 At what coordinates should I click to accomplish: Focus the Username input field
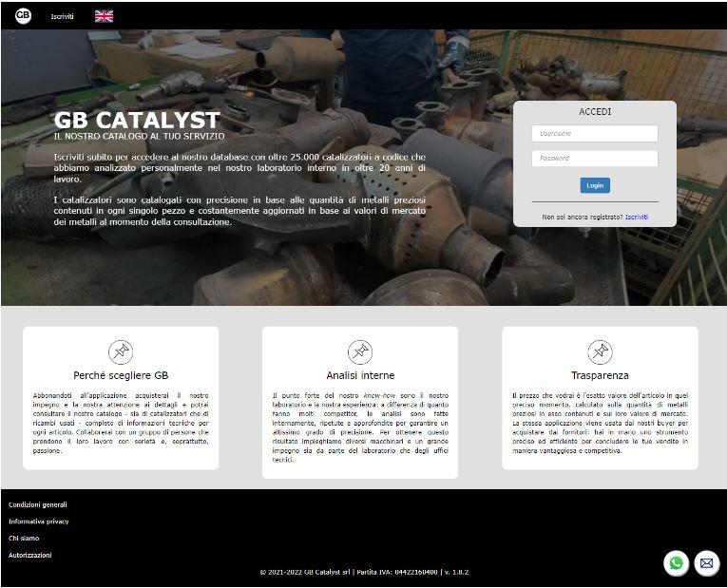coord(594,133)
